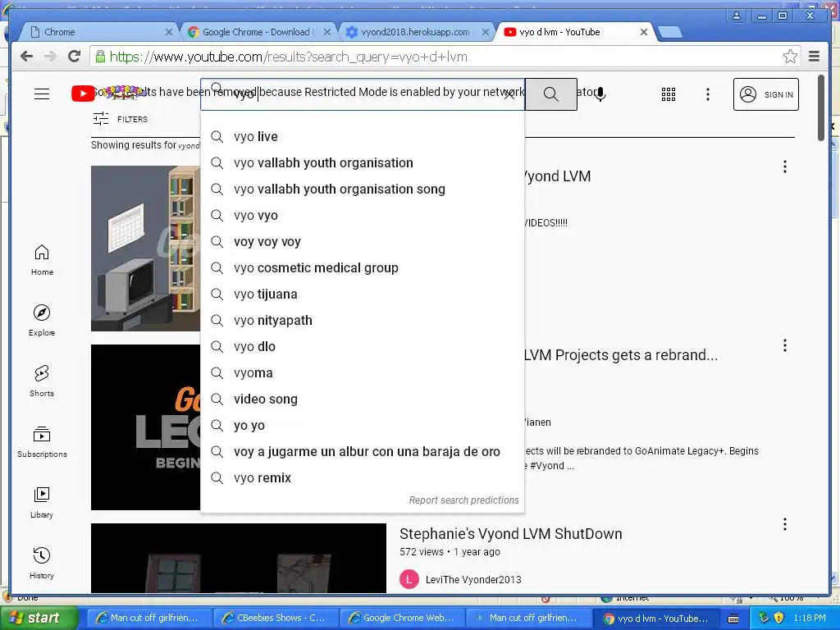Choose suggestion 'vyo live'
This screenshot has height=630, width=840.
[362, 137]
